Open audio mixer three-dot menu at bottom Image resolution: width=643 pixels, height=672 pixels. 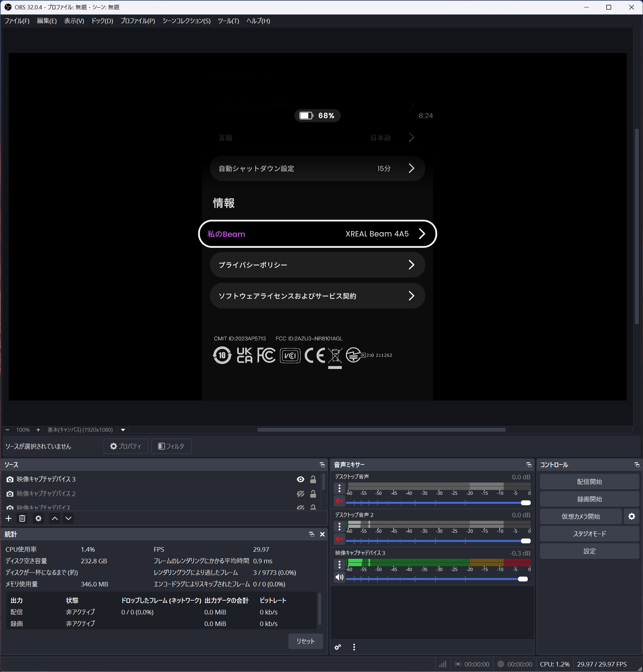coord(354,647)
